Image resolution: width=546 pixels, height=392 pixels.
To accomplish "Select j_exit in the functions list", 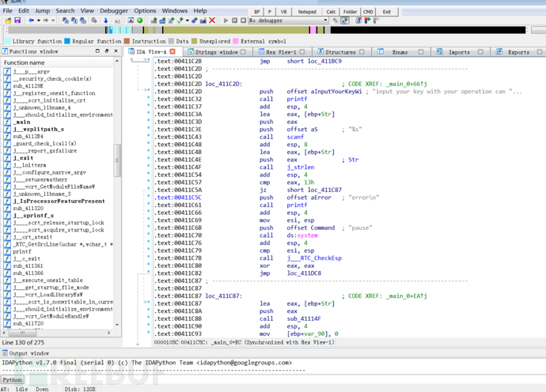I will (23, 158).
